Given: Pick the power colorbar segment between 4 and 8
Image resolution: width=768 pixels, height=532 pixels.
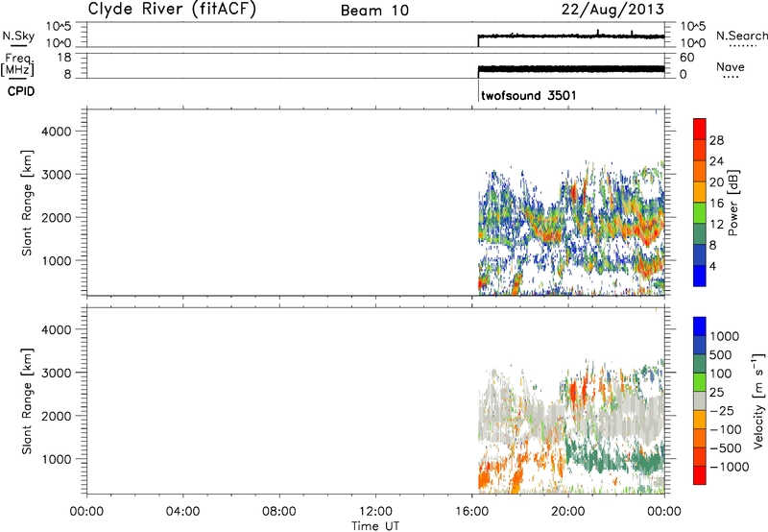Looking at the screenshot, I should coord(700,255).
